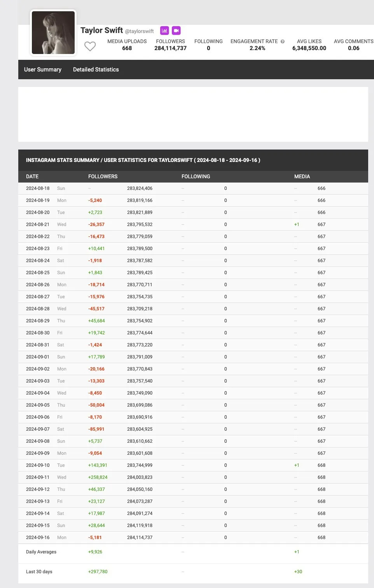374x588 pixels.
Task: Click the -26,357 follower change
Action: 96,224
